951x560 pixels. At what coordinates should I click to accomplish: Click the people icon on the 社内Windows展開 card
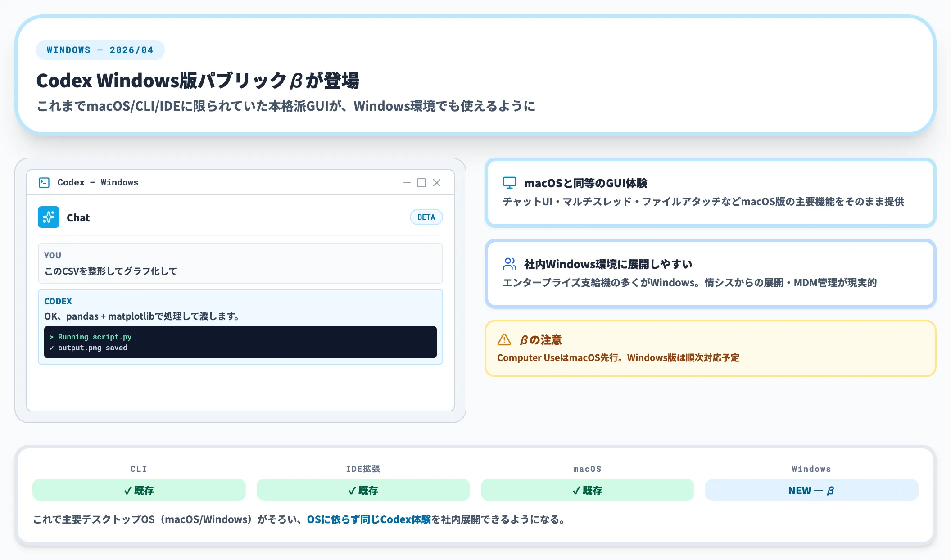[x=509, y=264]
